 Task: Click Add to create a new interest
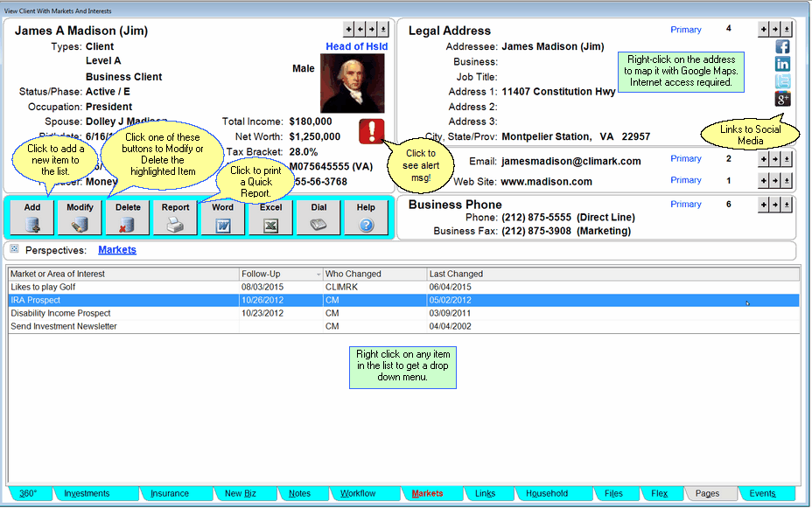point(31,217)
